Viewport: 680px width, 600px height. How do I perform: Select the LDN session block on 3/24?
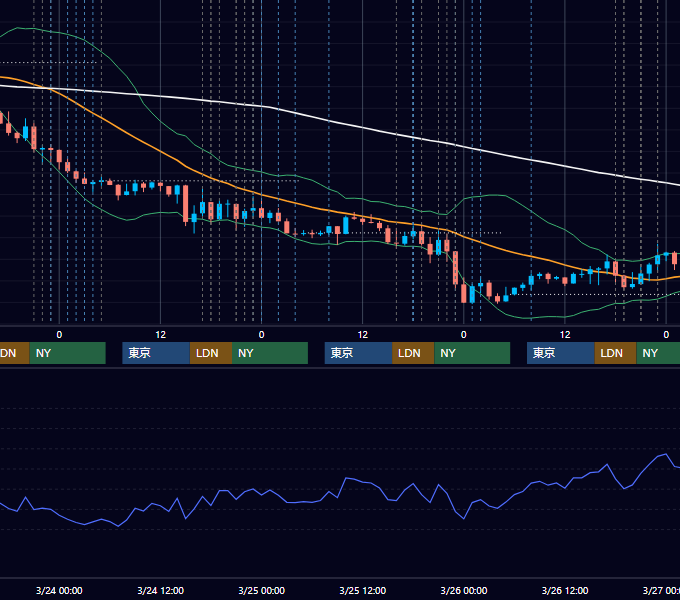click(x=211, y=353)
